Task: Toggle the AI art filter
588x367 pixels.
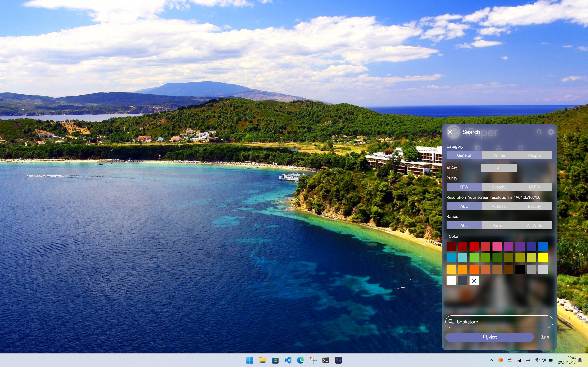Action: click(499, 168)
